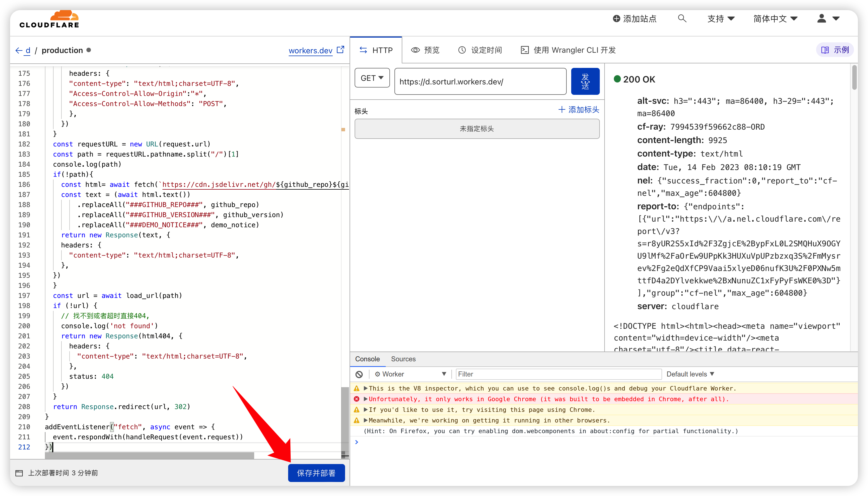Expand the V8 inspector console message
This screenshot has height=496, width=868.
click(x=366, y=388)
